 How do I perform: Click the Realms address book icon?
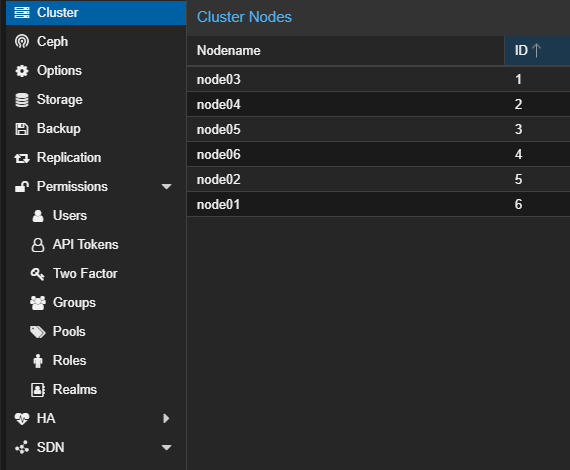tap(38, 390)
